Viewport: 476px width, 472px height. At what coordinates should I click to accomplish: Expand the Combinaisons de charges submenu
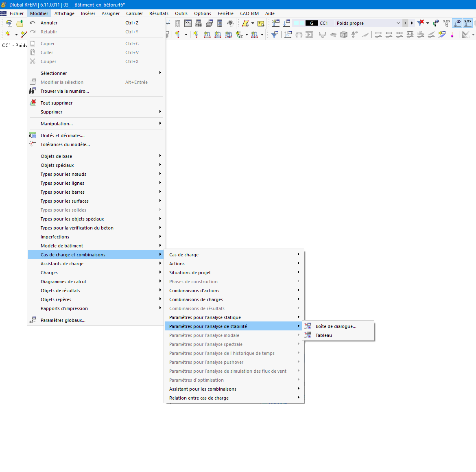point(195,299)
